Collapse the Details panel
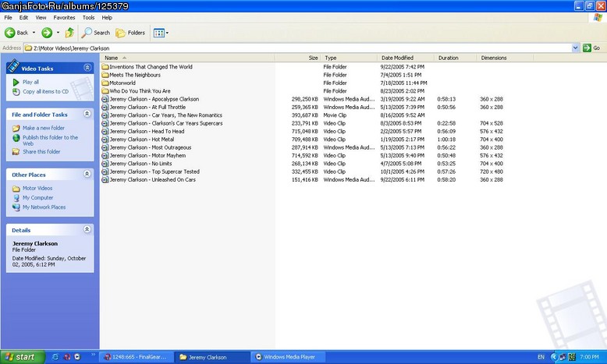Image resolution: width=607 pixels, height=364 pixels. (87, 229)
